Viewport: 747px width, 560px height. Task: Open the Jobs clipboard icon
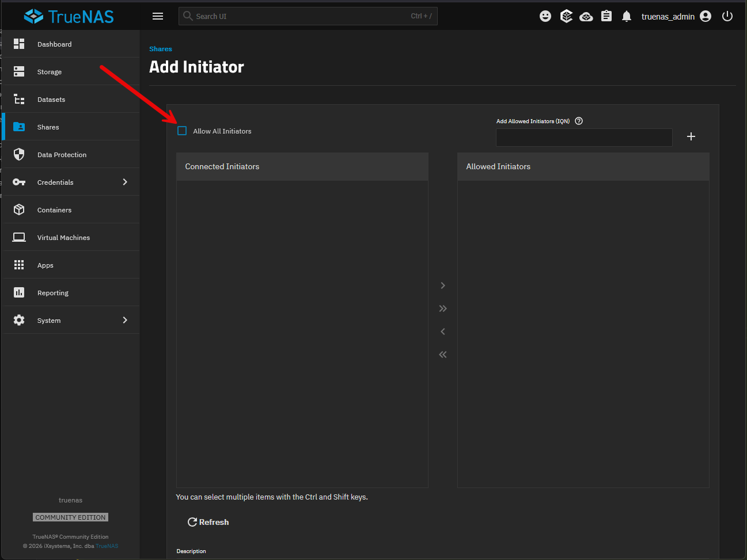[x=606, y=16]
